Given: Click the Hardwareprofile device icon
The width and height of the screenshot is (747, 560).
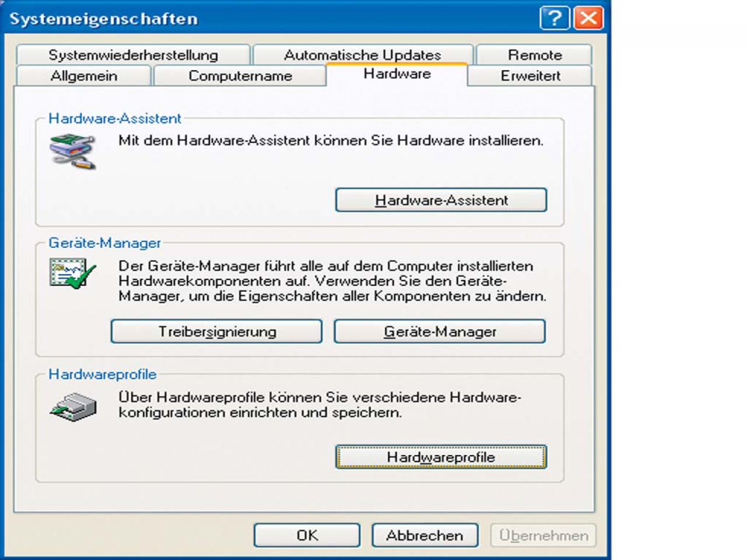Looking at the screenshot, I should [x=73, y=407].
